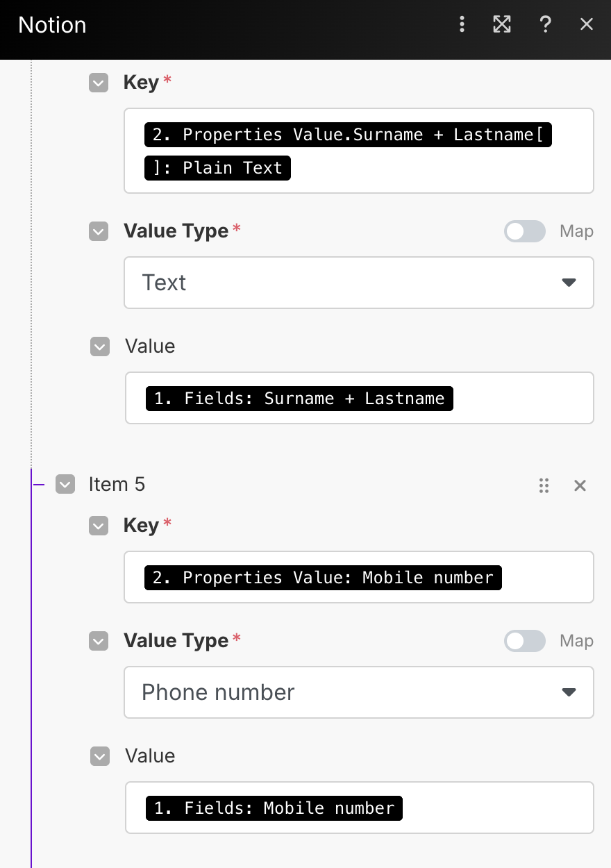Image resolution: width=611 pixels, height=868 pixels.
Task: Collapse the Item 5 section
Action: 65,484
